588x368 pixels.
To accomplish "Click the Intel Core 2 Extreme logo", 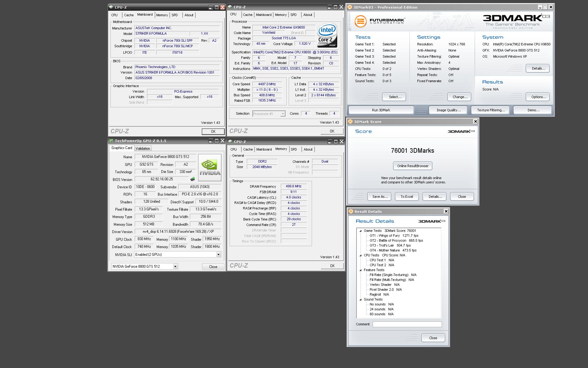I will pos(327,35).
